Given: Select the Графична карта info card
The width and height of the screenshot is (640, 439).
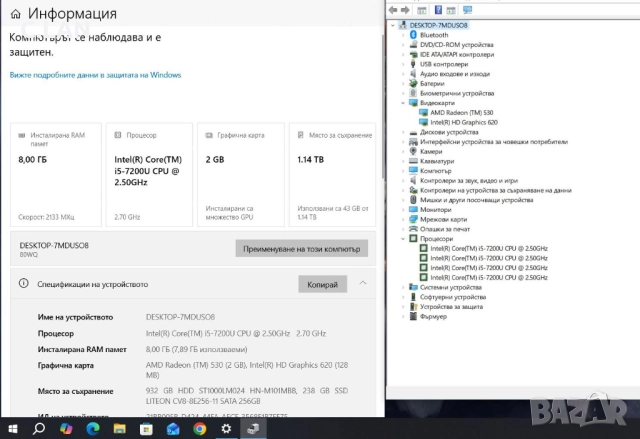Looking at the screenshot, I should (x=240, y=175).
